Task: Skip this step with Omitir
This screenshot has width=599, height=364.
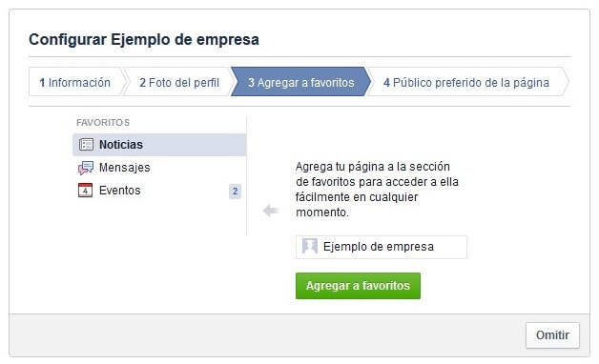Action: tap(552, 335)
